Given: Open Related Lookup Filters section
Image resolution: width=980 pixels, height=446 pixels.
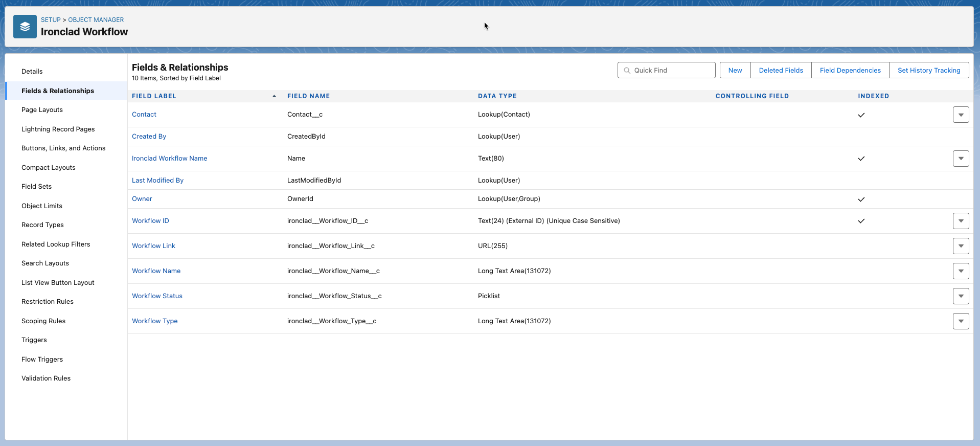Looking at the screenshot, I should pos(56,244).
